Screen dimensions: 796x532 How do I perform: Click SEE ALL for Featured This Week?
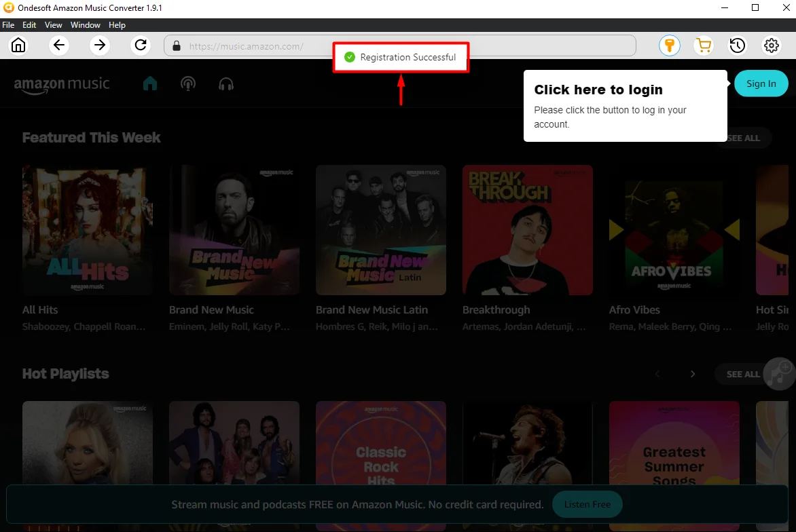pyautogui.click(x=743, y=138)
